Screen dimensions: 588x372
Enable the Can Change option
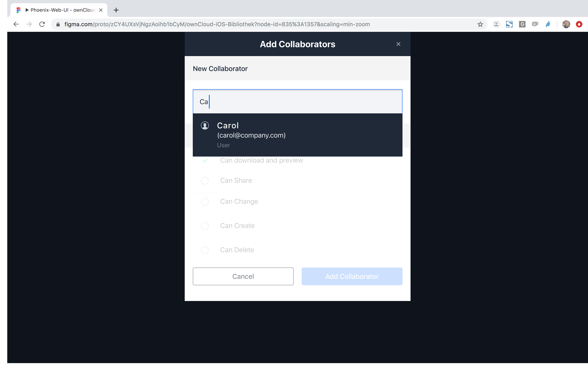[205, 202]
